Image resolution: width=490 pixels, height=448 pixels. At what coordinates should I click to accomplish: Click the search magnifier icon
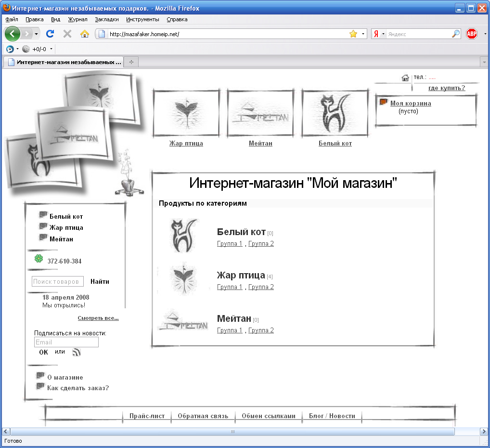click(x=456, y=34)
